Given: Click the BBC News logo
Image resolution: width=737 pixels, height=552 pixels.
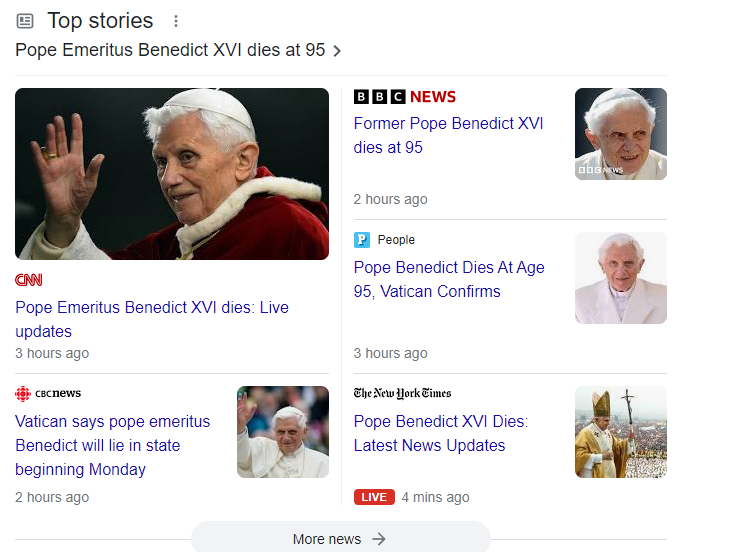Looking at the screenshot, I should tap(405, 97).
